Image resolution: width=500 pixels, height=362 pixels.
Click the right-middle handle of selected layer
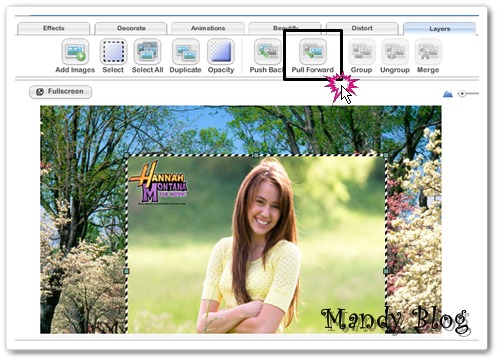pyautogui.click(x=386, y=271)
